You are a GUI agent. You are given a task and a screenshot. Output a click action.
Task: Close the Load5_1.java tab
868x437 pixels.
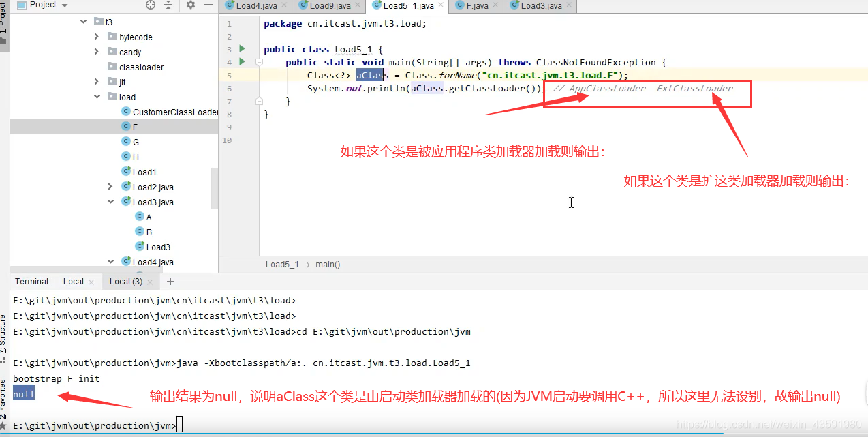pos(441,6)
